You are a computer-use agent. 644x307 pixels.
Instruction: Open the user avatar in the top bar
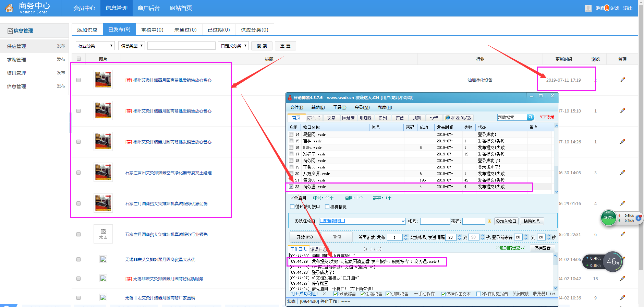pyautogui.click(x=588, y=8)
